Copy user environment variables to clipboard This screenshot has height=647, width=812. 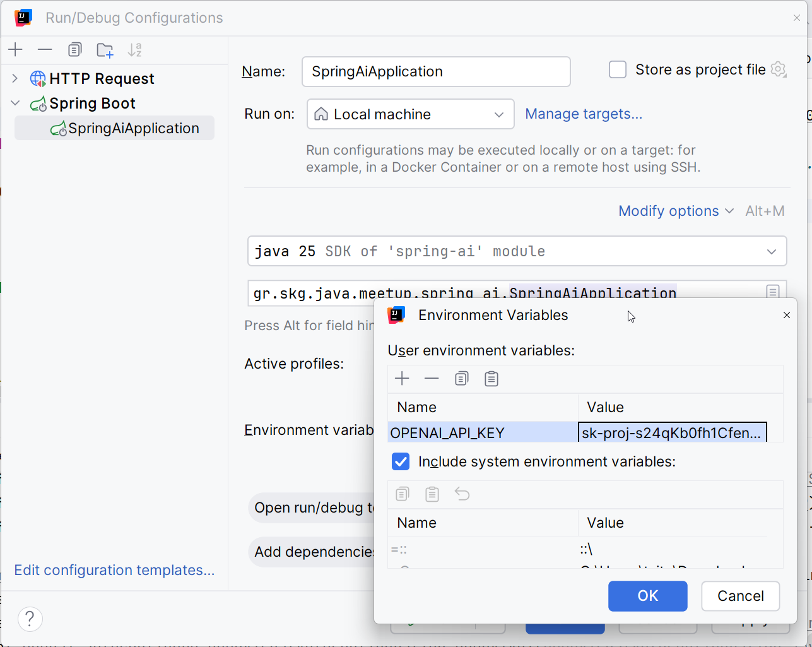pyautogui.click(x=462, y=379)
